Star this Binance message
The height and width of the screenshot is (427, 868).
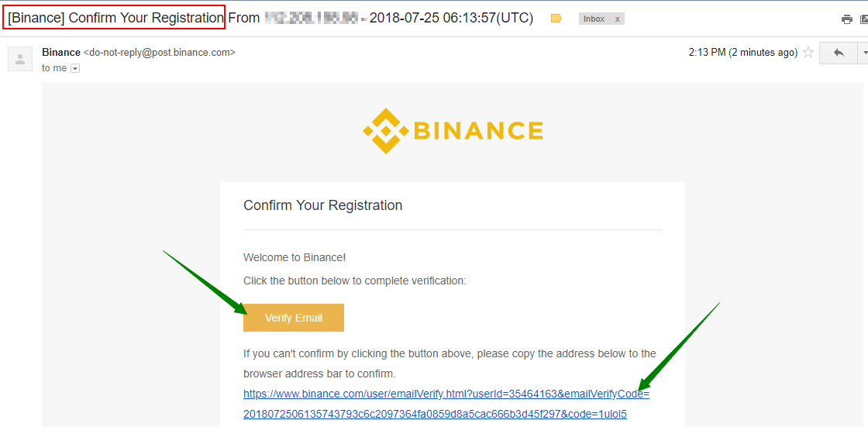(808, 53)
